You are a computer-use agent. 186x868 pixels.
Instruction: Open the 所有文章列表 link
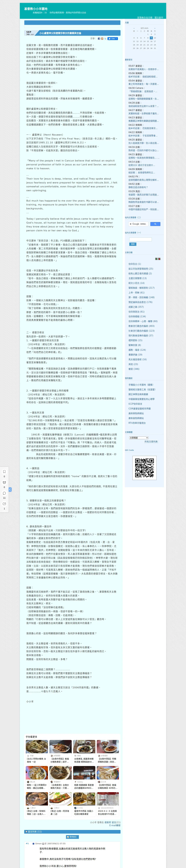click(x=151, y=442)
